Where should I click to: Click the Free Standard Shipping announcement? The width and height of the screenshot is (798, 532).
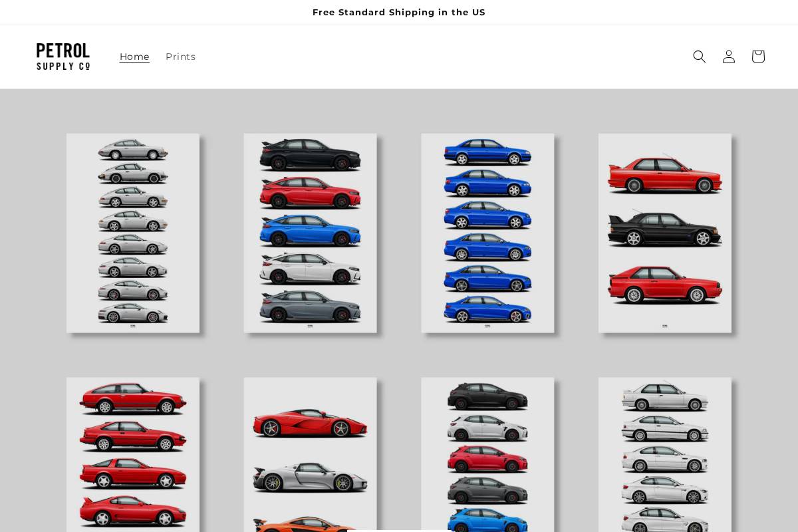[399, 12]
